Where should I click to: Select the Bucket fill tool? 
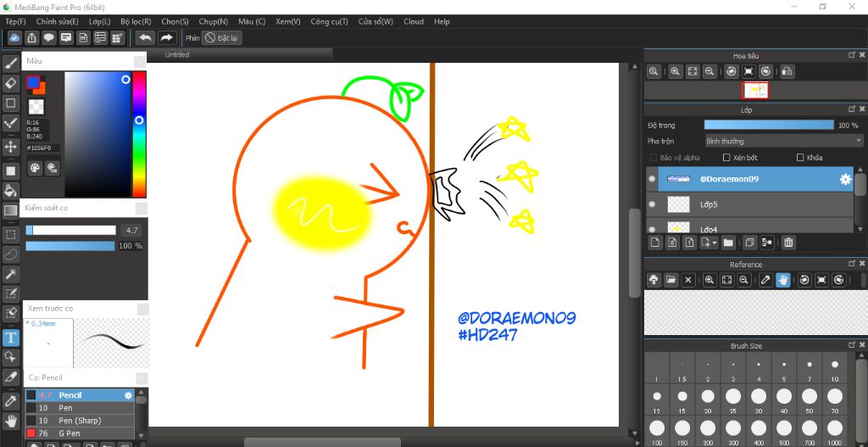[x=10, y=191]
